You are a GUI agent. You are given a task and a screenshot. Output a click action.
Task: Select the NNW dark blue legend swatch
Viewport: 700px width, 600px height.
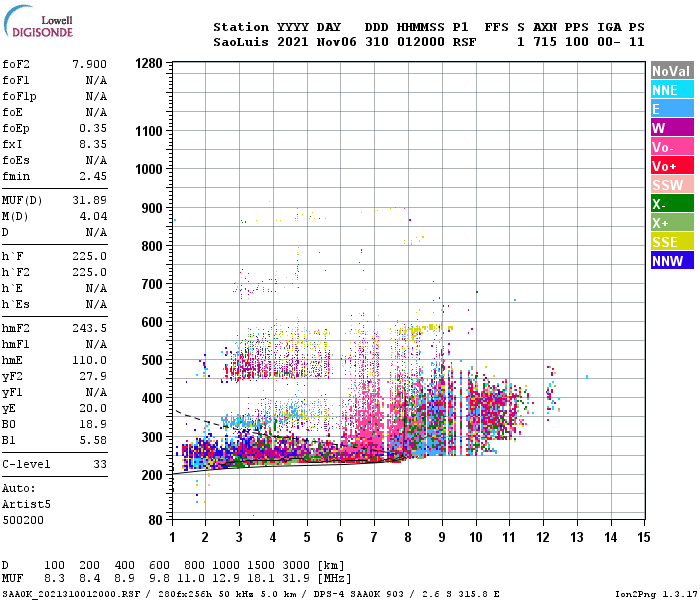coord(672,261)
